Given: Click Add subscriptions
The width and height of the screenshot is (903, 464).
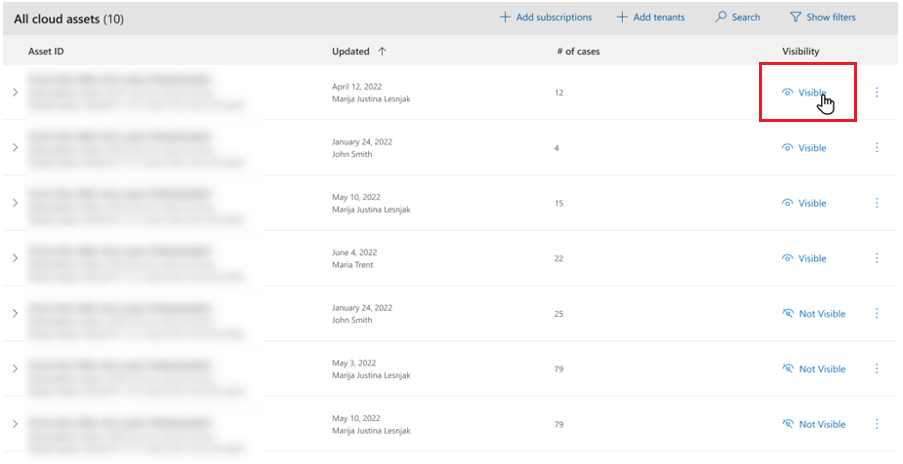Looking at the screenshot, I should (x=545, y=17).
